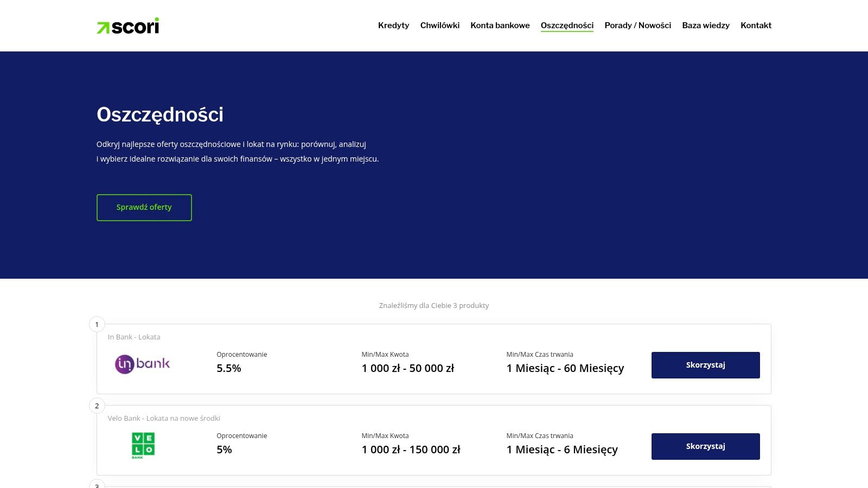868x488 pixels.
Task: Click the Oszczędności page heading
Action: [x=160, y=115]
